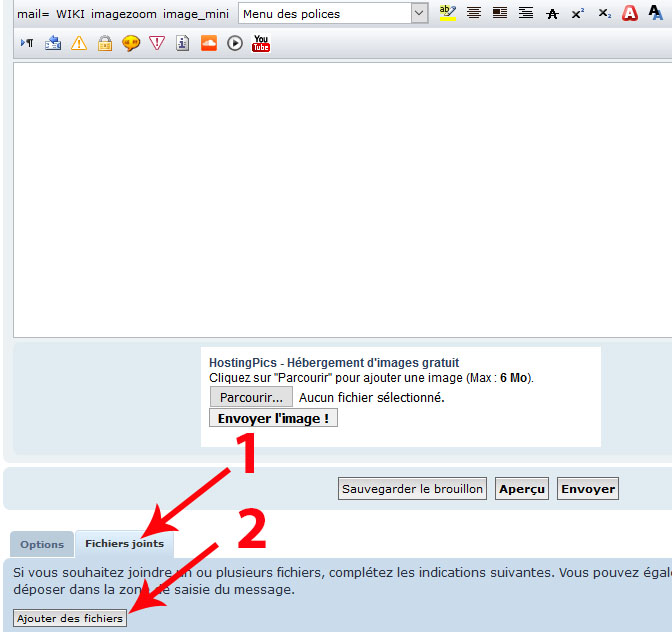
Task: Click the circular play button icon
Action: 235,44
